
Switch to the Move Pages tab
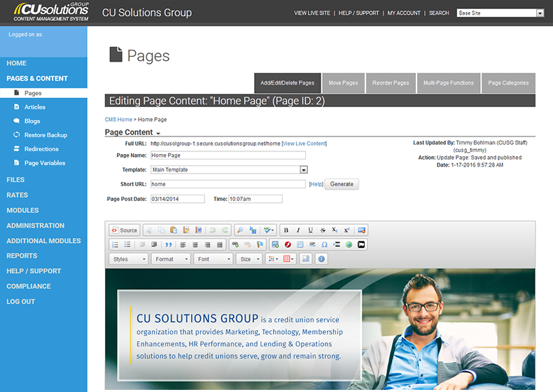point(344,83)
